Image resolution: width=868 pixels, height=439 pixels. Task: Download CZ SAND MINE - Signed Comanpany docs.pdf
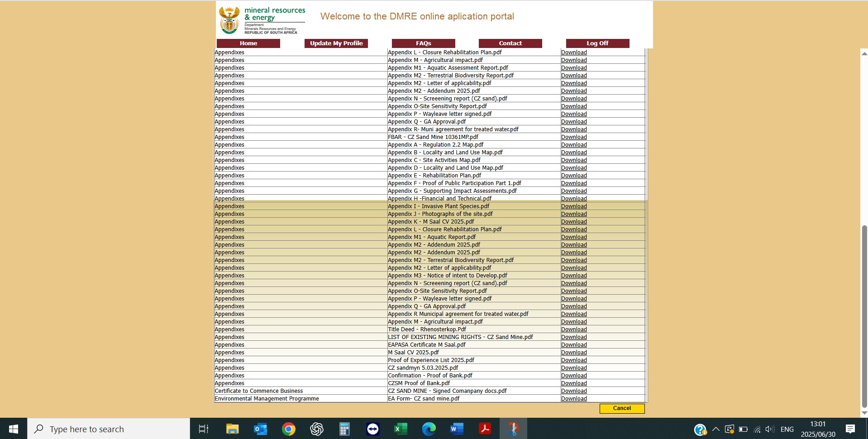click(574, 391)
